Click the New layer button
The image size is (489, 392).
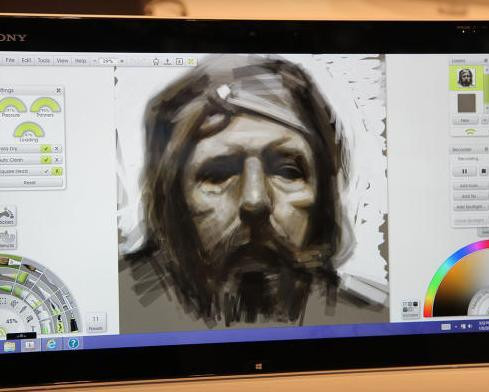466,121
